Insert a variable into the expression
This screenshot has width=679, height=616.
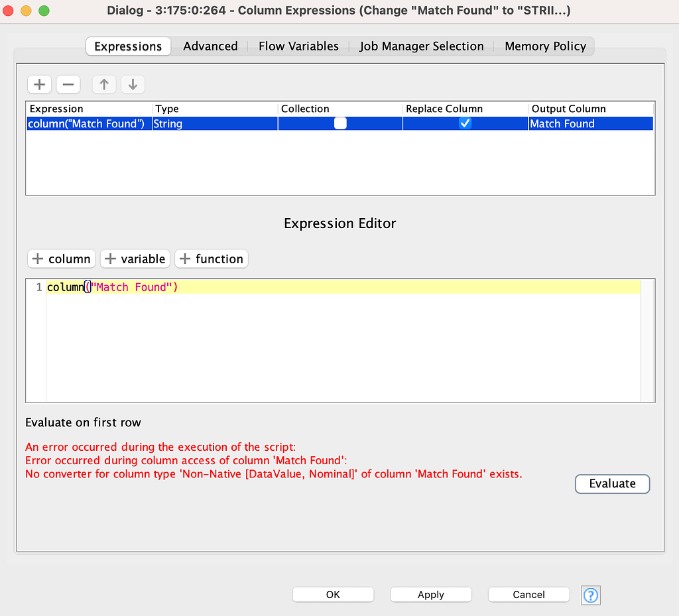[x=135, y=259]
